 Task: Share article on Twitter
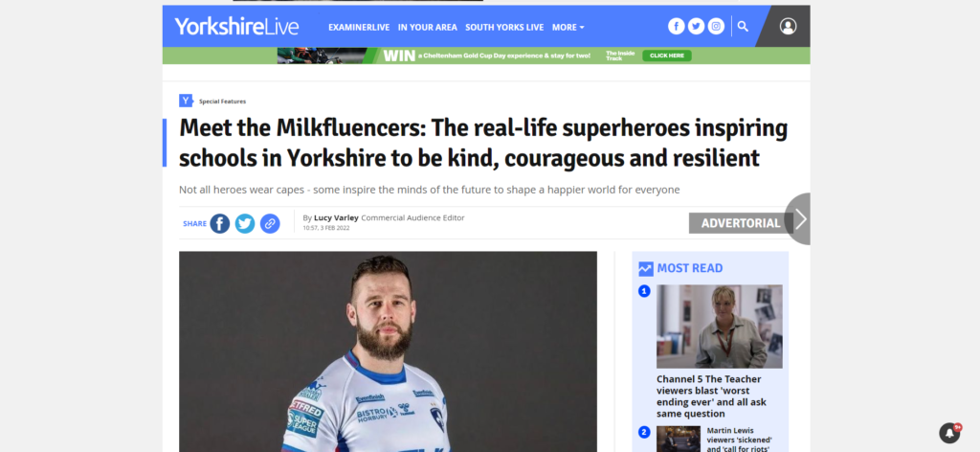click(245, 224)
